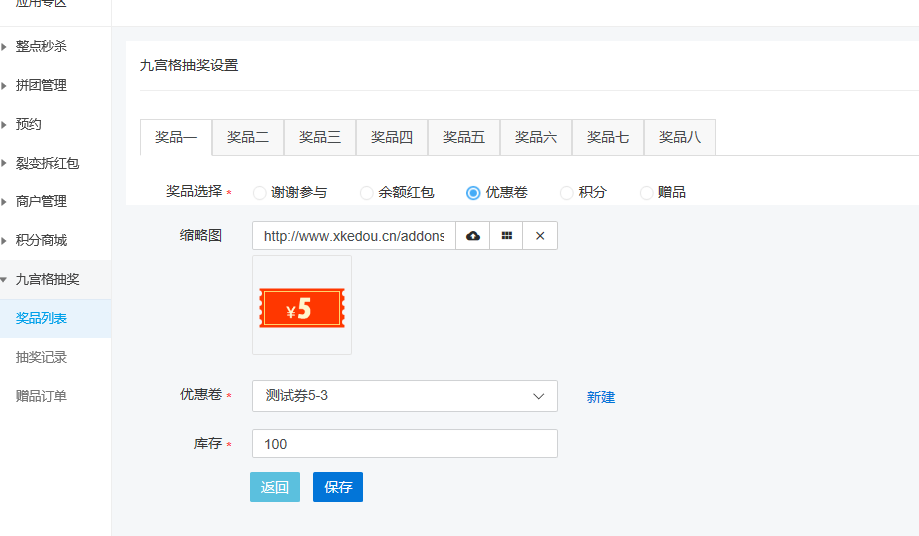Switch to the 奖品五 tab
919x536 pixels.
[464, 138]
